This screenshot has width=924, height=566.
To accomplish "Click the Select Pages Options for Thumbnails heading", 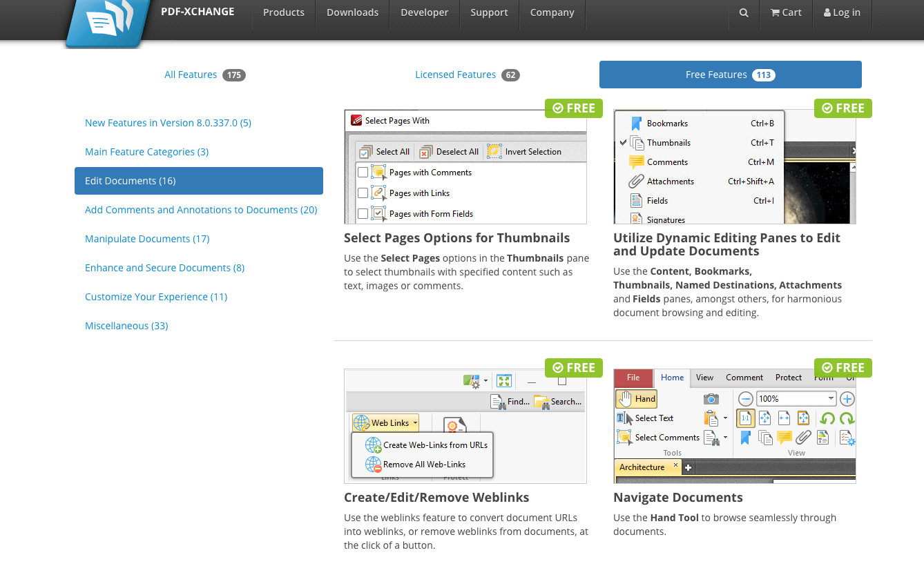I will click(457, 238).
